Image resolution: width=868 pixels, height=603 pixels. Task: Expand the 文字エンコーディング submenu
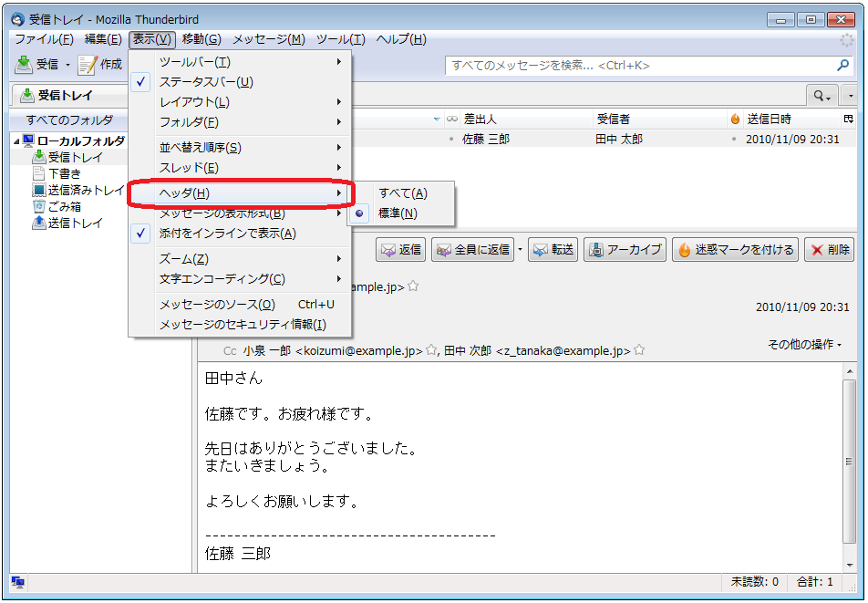(240, 278)
